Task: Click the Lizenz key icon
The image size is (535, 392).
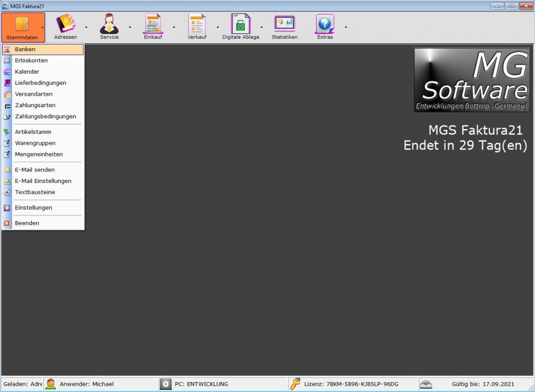Action: click(x=295, y=384)
